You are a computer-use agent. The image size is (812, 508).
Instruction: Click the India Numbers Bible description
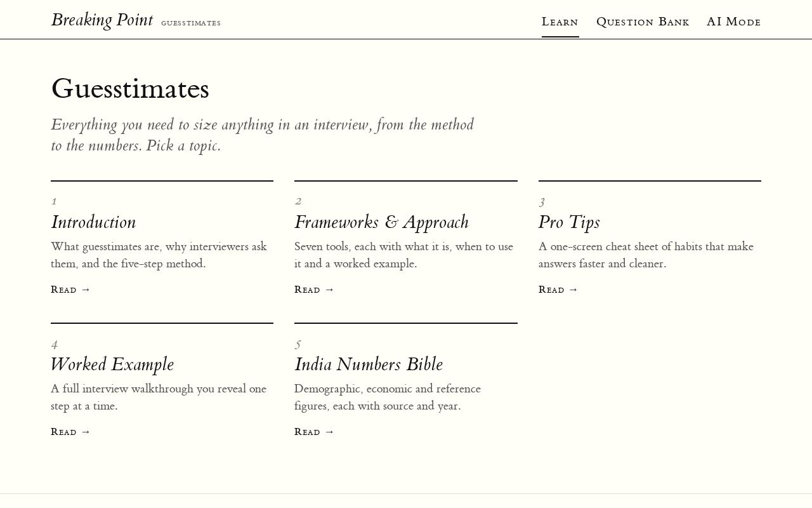coord(388,397)
